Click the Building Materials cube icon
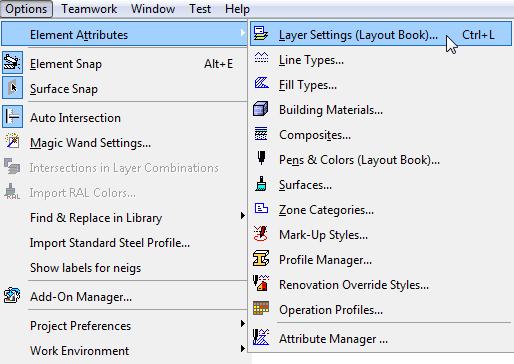Image resolution: width=514 pixels, height=364 pixels. point(260,109)
